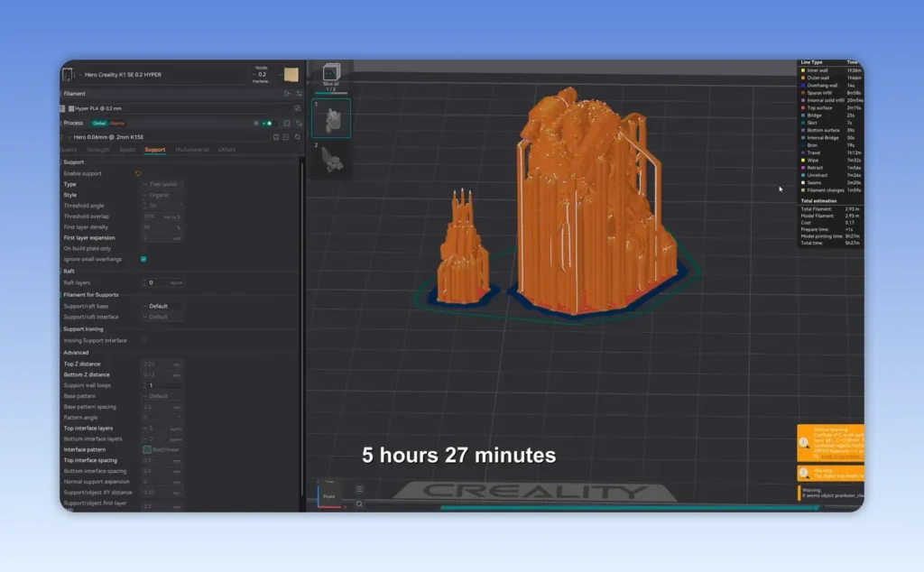Image resolution: width=924 pixels, height=572 pixels.
Task: Select plate 1 thumbnail
Action: click(x=331, y=118)
